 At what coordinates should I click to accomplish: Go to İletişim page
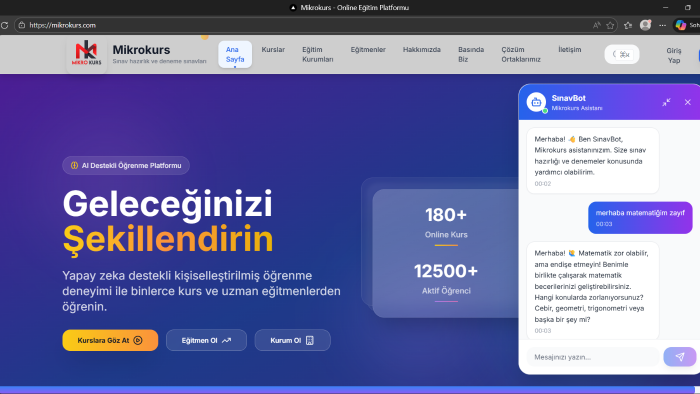coord(570,50)
